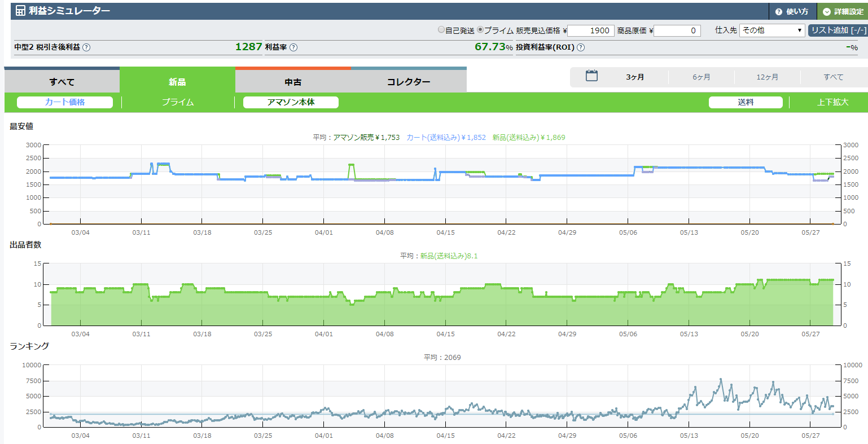Select the プライム radio button
The width and height of the screenshot is (868, 444).
[x=480, y=30]
